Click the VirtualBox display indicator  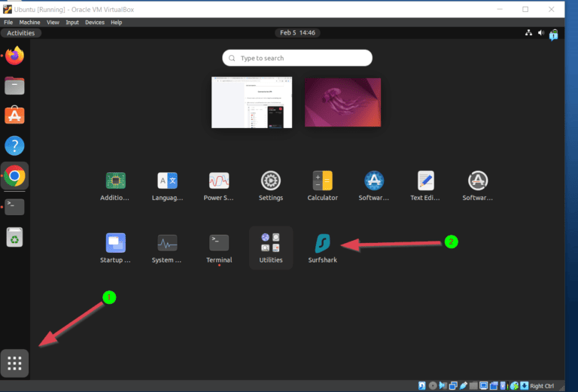(x=484, y=386)
